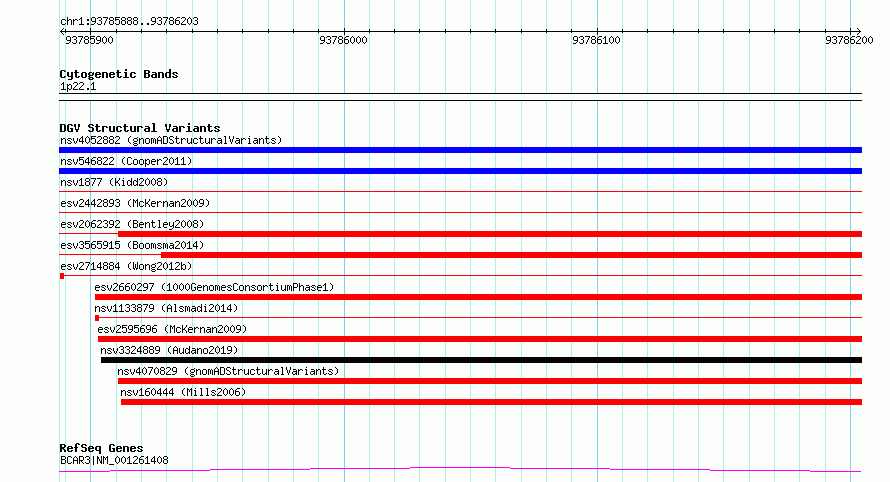
Task: Click ruler position 93785900
Action: 89,40
